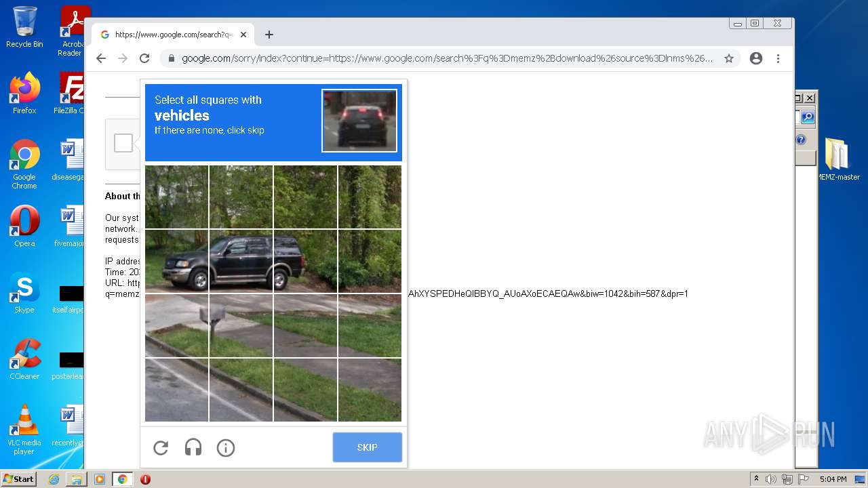Image resolution: width=868 pixels, height=488 pixels.
Task: Go back in Chrome
Action: [101, 58]
